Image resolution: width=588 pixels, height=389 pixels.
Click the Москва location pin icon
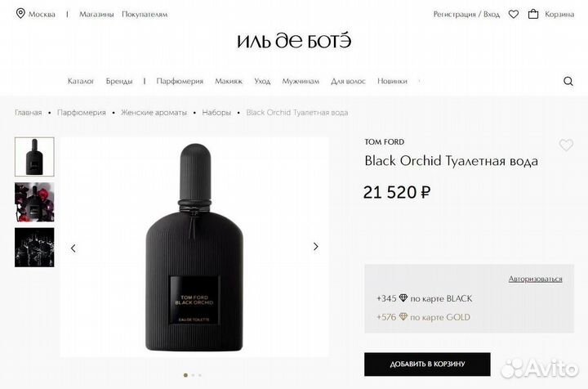coord(20,14)
